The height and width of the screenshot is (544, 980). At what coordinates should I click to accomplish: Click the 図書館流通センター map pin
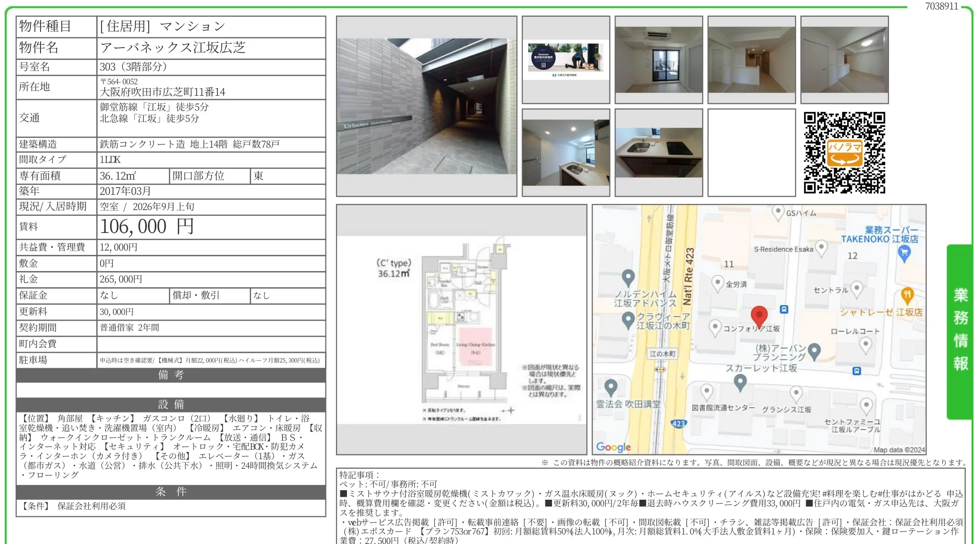[707, 392]
